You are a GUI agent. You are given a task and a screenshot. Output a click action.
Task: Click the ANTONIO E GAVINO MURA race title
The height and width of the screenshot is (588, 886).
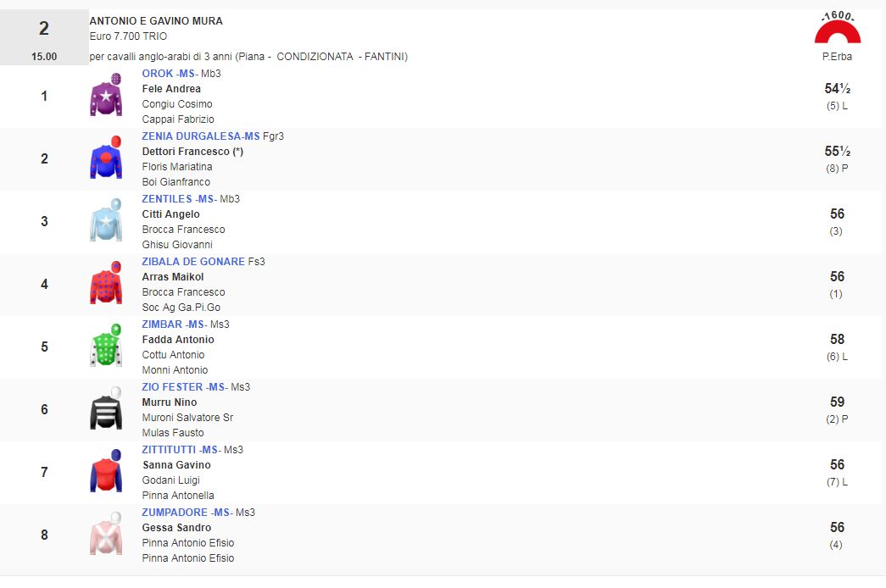[156, 21]
